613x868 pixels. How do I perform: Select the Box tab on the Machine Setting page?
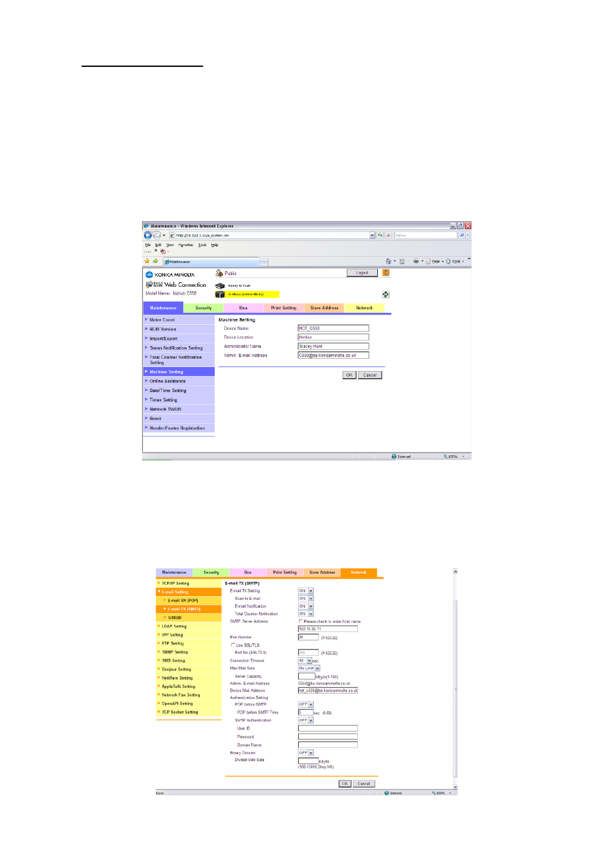(244, 308)
